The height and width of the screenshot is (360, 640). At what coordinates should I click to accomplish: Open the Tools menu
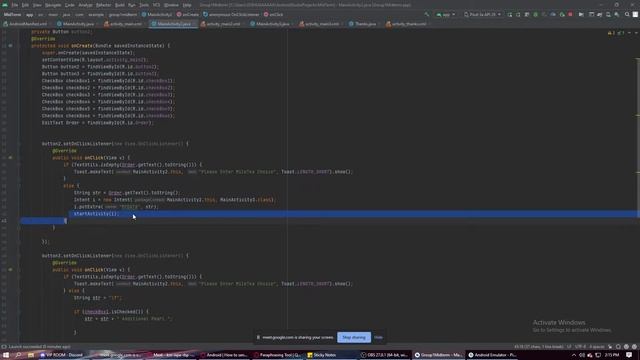click(x=144, y=5)
